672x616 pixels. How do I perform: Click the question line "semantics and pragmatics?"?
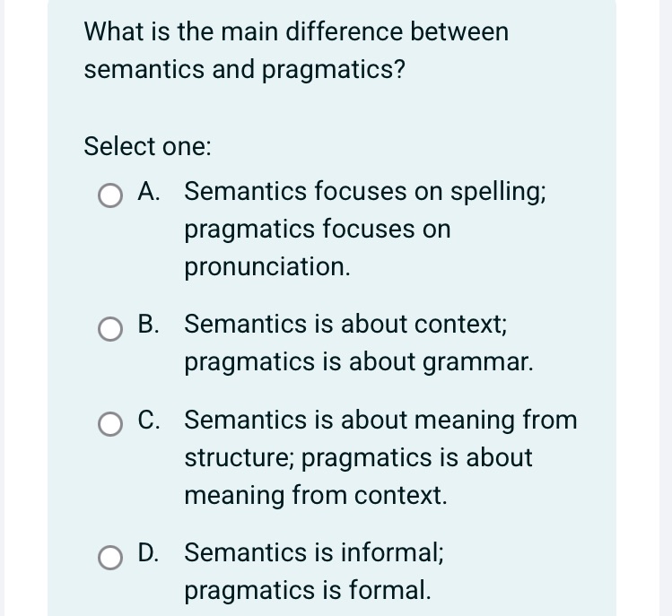244,70
